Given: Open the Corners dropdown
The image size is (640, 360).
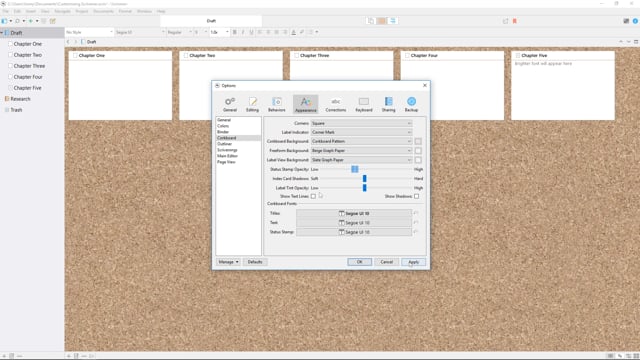Looking at the screenshot, I should pos(361,123).
